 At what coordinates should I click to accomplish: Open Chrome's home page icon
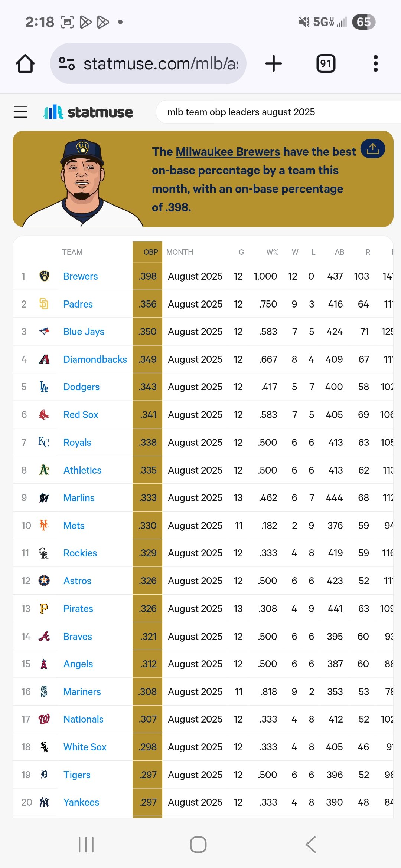(25, 63)
